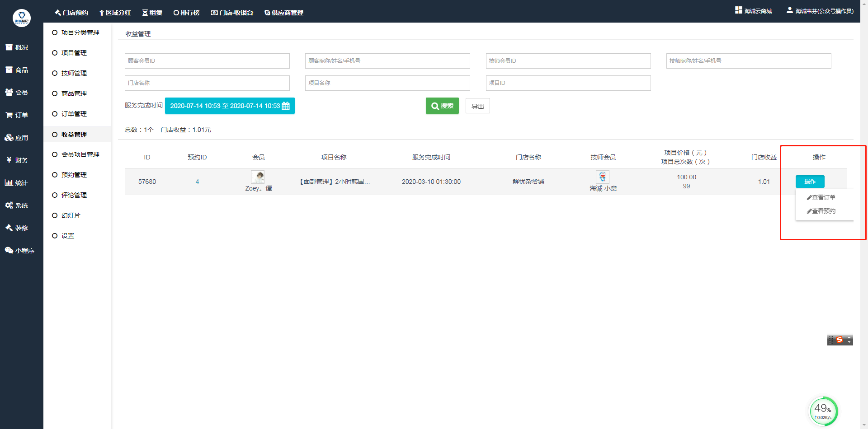The width and height of the screenshot is (868, 429).
Task: Focus the 技师昵称/姓名/手机号 input field
Action: 749,61
